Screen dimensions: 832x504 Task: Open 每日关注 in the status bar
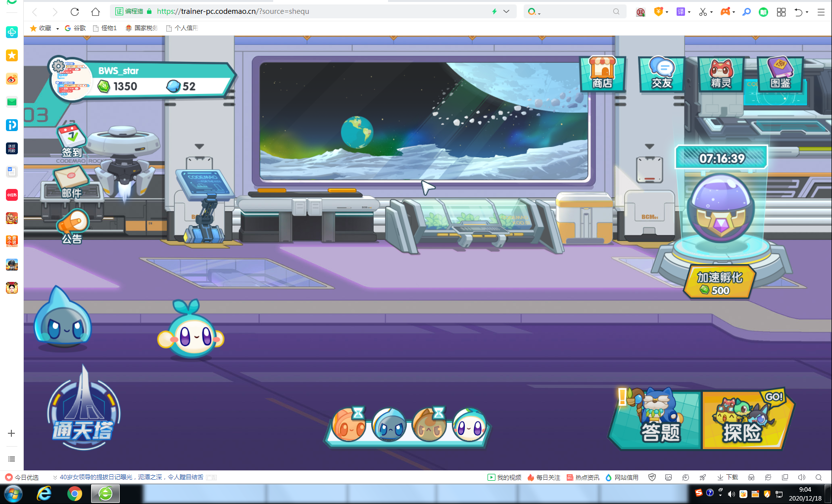544,477
